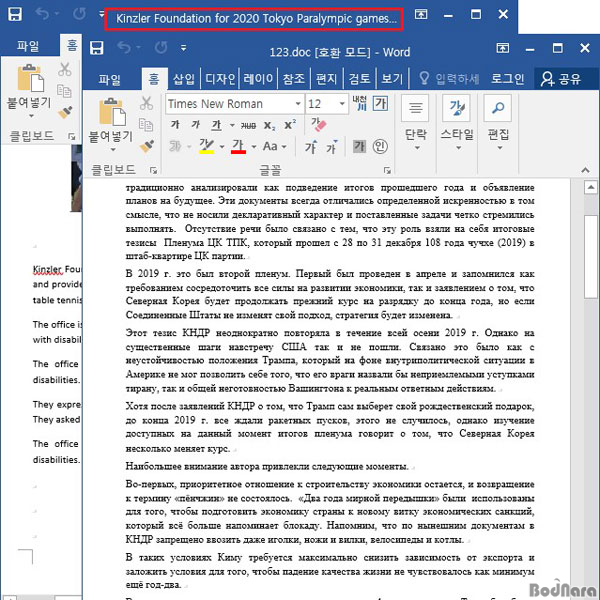600x600 pixels.
Task: Undo in the back Kinzler Foundation window
Action: click(x=42, y=14)
